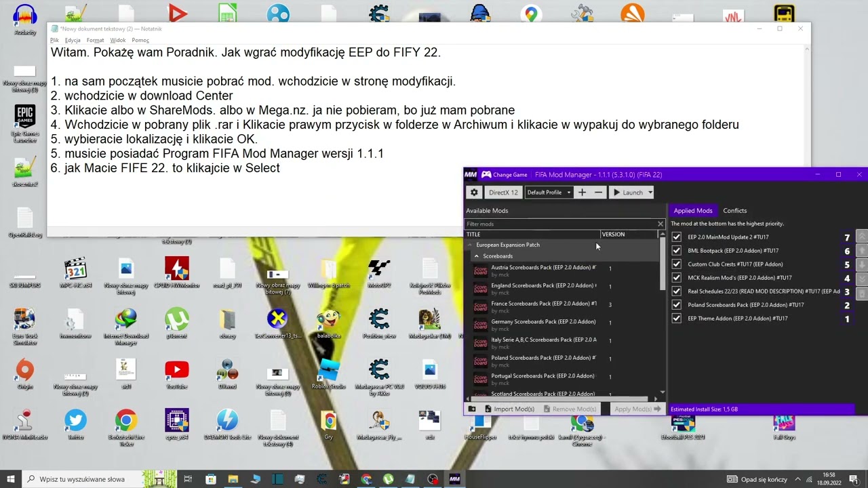Screen dimensions: 868x488
Task: Switch to Applied Mods tab
Action: pyautogui.click(x=693, y=211)
